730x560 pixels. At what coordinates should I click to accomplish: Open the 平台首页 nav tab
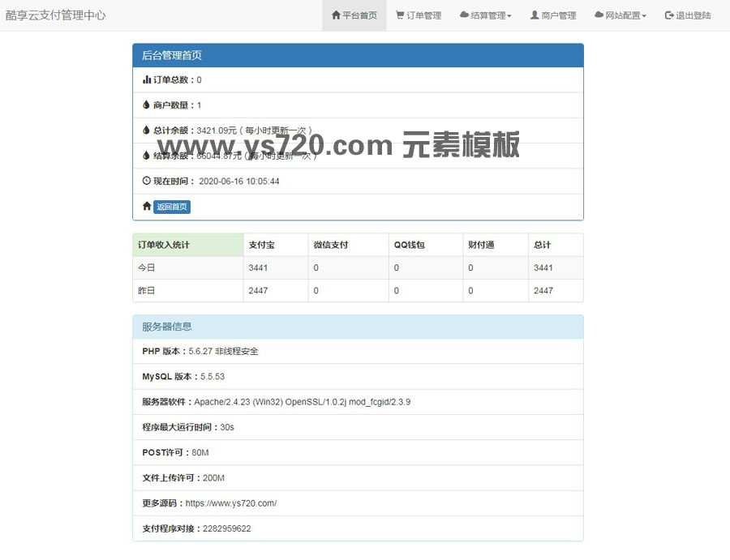pos(354,15)
